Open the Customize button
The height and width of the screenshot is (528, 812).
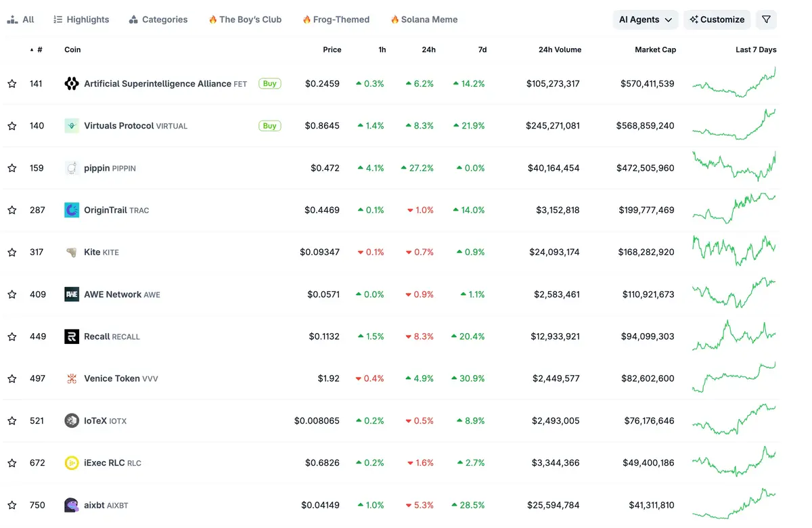pyautogui.click(x=717, y=20)
